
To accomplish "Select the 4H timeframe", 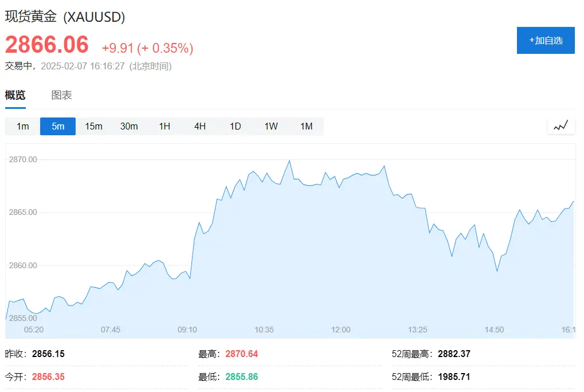I will click(200, 126).
